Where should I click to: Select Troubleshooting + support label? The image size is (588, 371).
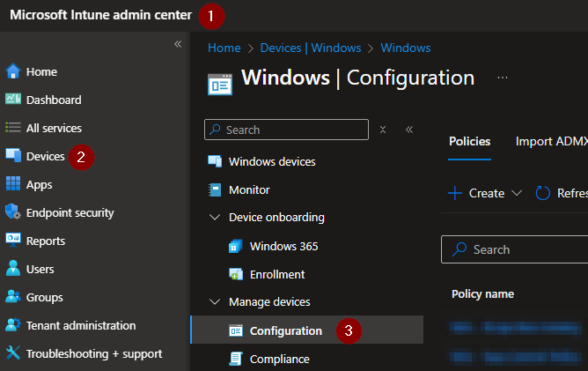coord(94,353)
